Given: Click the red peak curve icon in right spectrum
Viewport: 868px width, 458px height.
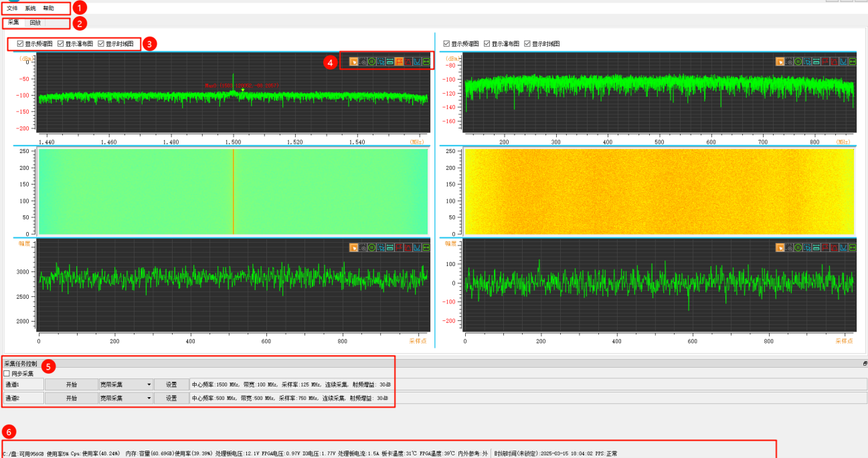Looking at the screenshot, I should coord(835,62).
